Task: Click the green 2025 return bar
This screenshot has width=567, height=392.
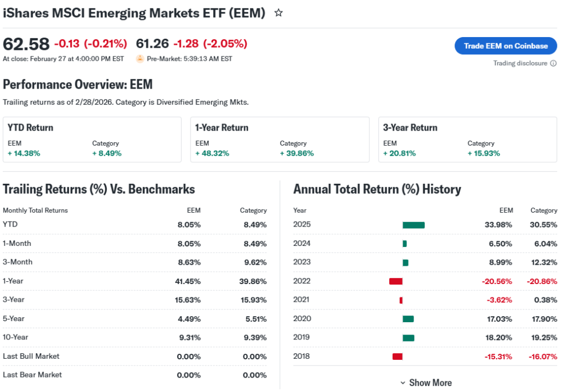Action: 413,225
